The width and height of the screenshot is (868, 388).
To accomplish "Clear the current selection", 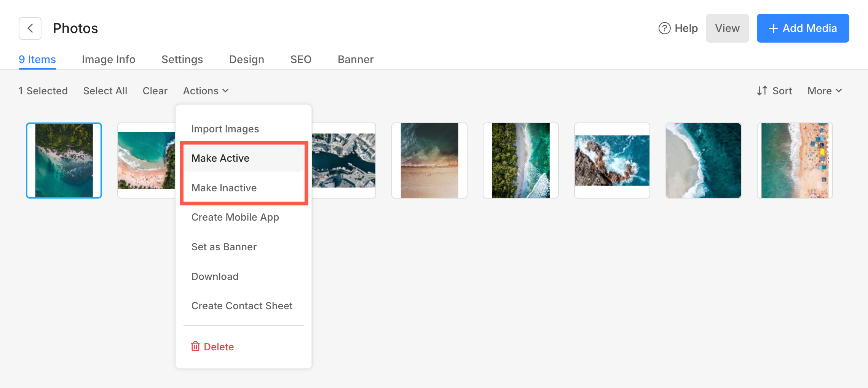I will [x=155, y=91].
